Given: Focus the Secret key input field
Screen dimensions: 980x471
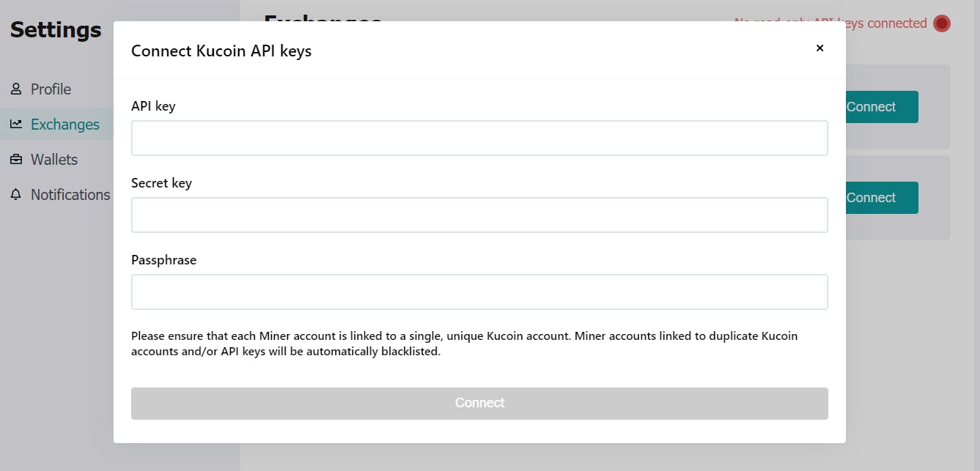Looking at the screenshot, I should (x=480, y=215).
